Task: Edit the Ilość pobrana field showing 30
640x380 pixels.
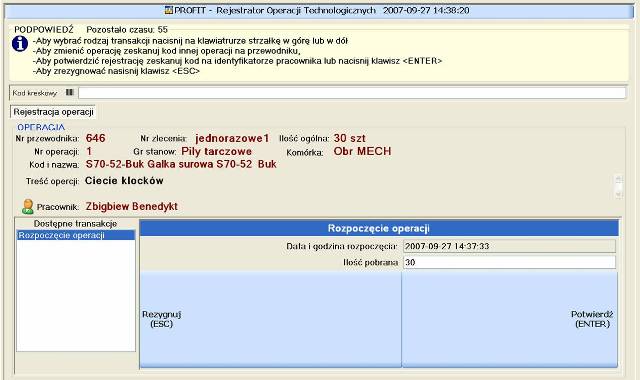Action: pyautogui.click(x=509, y=262)
